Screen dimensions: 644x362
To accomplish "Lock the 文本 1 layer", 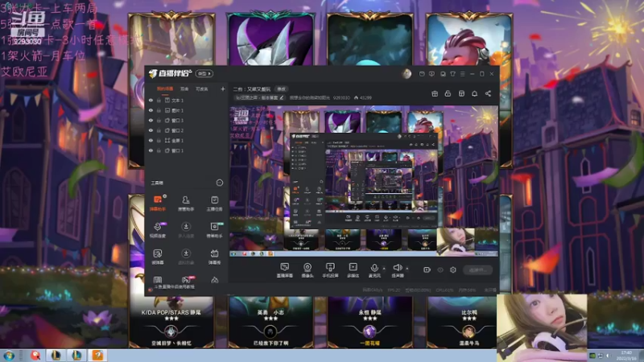I will [x=159, y=100].
